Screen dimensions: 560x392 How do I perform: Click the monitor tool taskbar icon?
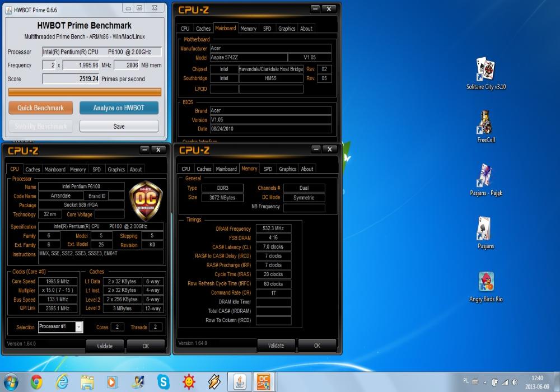(x=138, y=382)
